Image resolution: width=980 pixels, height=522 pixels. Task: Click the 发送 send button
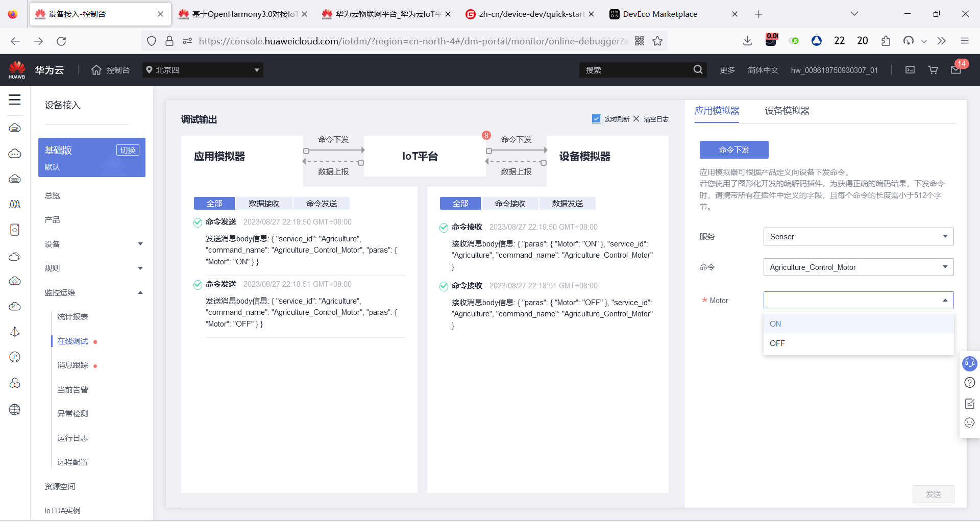[x=934, y=494]
